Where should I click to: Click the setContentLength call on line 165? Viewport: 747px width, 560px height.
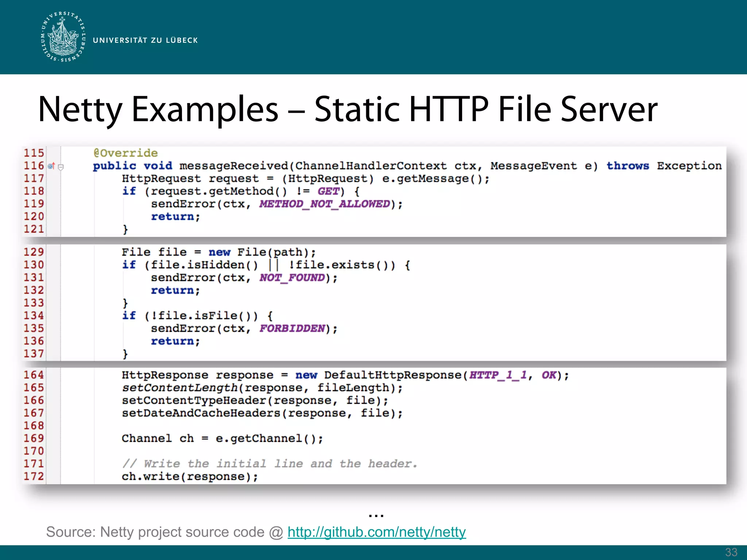[179, 388]
